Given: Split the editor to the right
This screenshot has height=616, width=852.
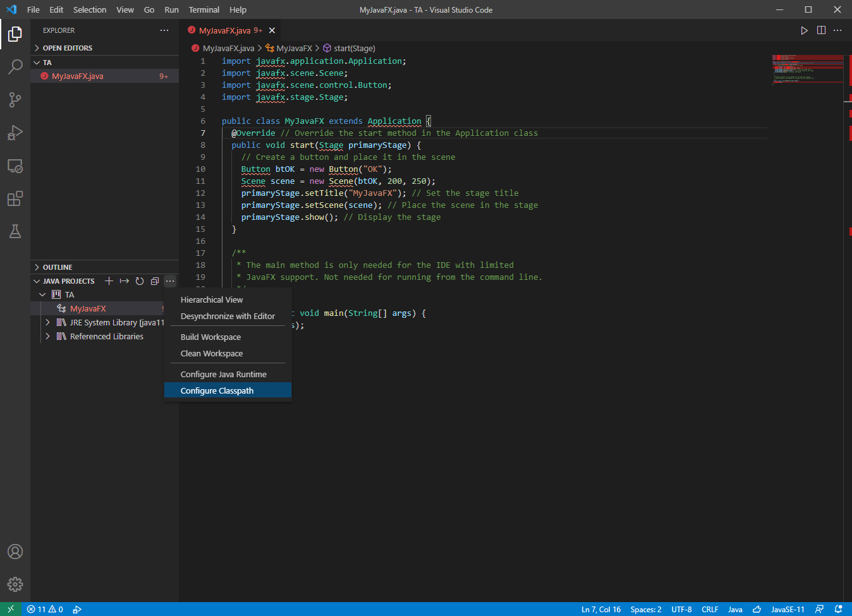Looking at the screenshot, I should (821, 30).
